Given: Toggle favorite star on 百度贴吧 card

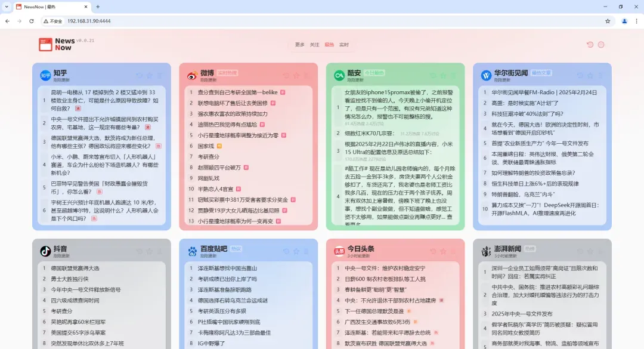Looking at the screenshot, I should click(296, 251).
